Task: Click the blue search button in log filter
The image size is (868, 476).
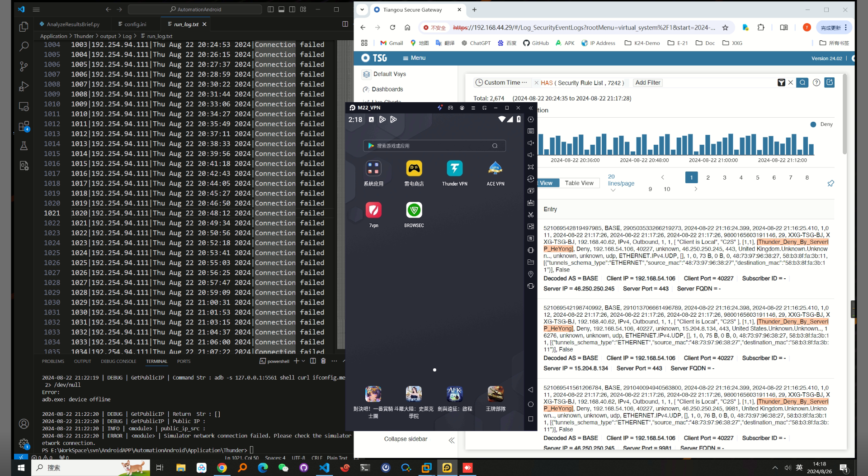Action: tap(802, 83)
